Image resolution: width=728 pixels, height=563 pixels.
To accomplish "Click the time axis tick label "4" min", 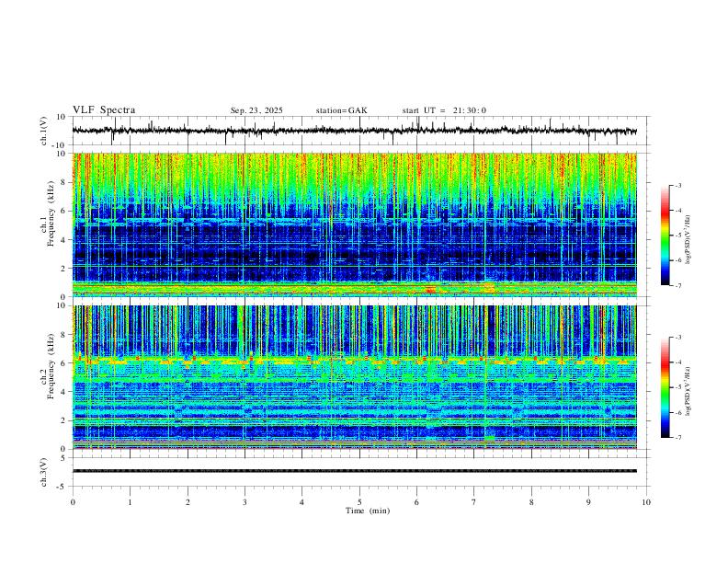I will (302, 502).
